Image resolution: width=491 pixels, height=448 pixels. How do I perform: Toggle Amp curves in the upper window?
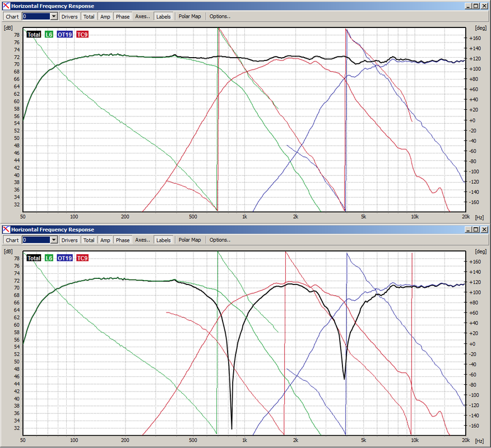click(x=105, y=17)
